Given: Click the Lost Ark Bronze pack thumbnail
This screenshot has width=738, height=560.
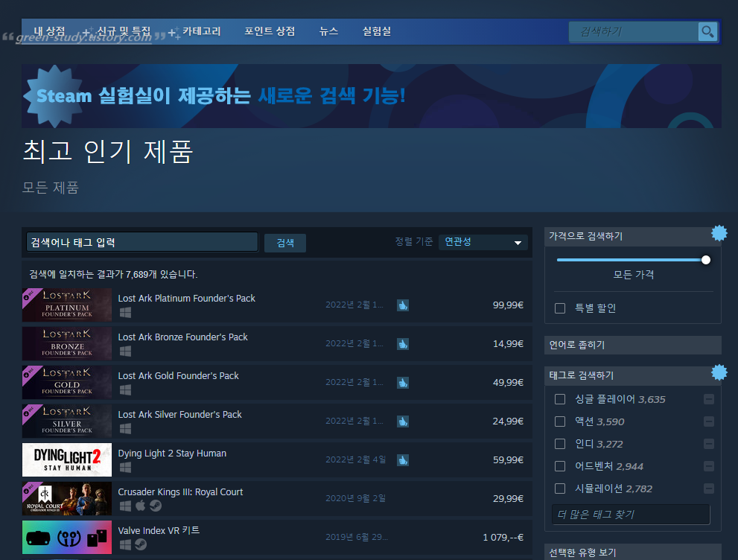Looking at the screenshot, I should [67, 344].
